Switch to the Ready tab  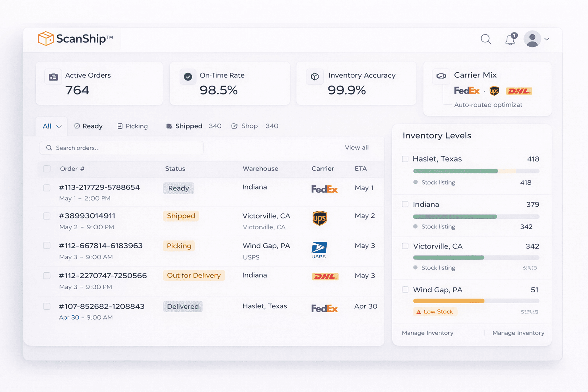pyautogui.click(x=88, y=126)
